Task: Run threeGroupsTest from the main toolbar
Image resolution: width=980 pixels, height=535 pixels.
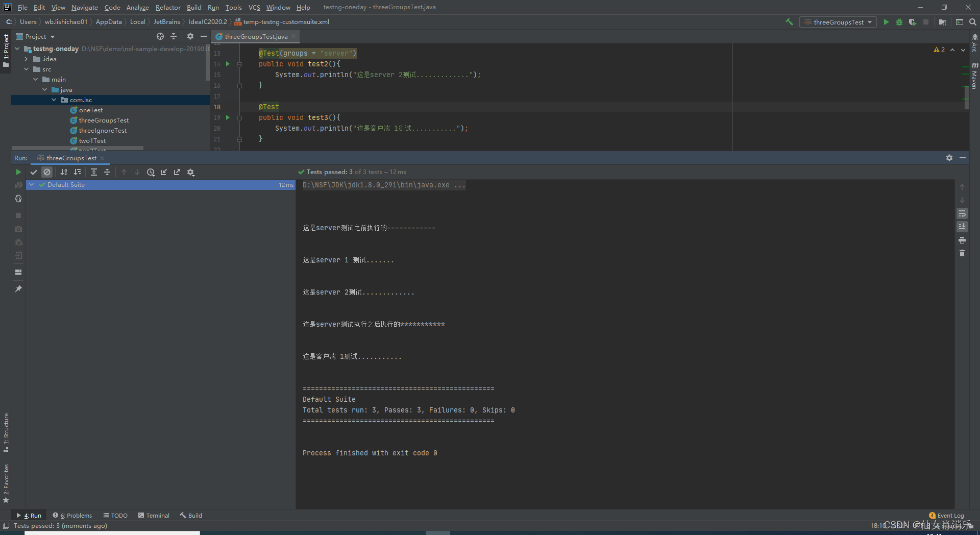Action: [886, 22]
